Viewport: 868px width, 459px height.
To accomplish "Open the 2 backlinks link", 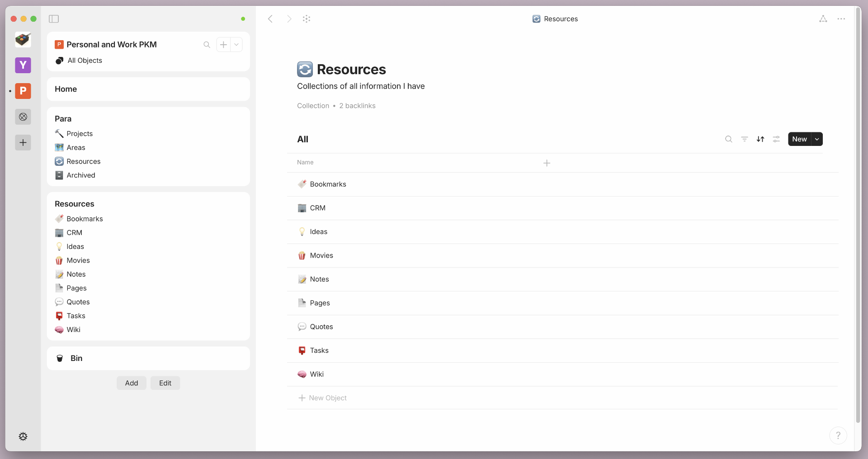I will coord(357,106).
